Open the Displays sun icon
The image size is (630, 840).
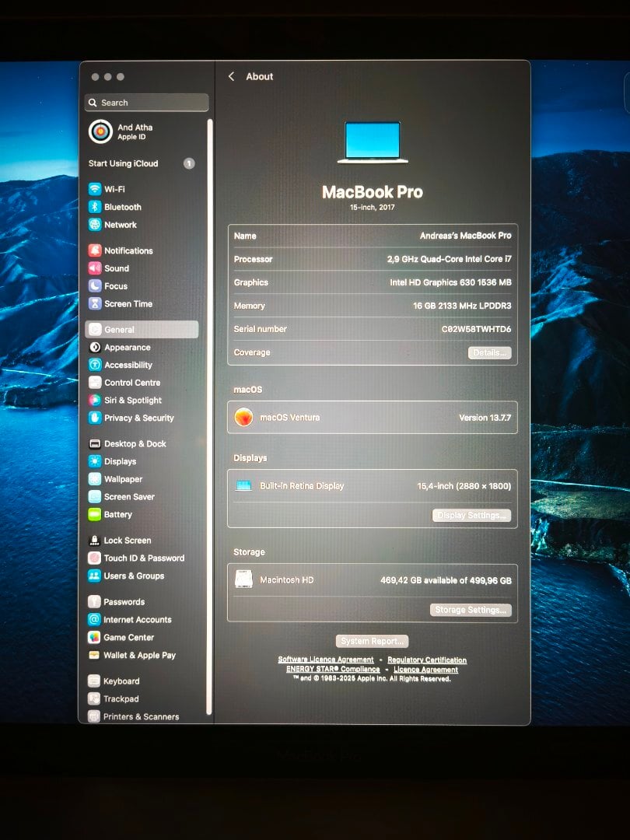[95, 461]
